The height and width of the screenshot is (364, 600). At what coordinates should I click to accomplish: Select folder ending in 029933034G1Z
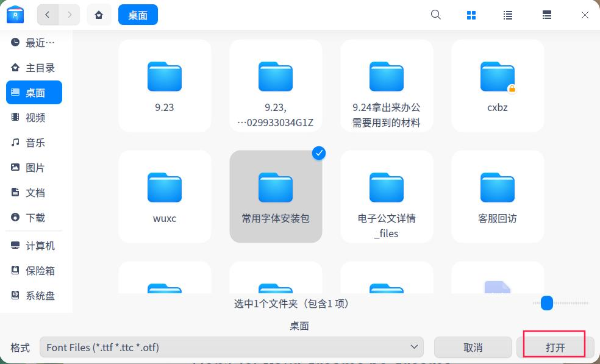(x=276, y=86)
